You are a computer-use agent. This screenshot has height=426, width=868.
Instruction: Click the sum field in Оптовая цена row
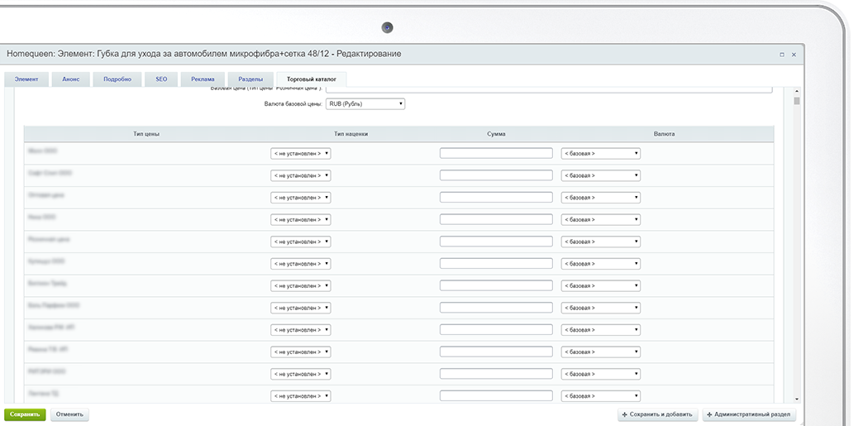(496, 197)
